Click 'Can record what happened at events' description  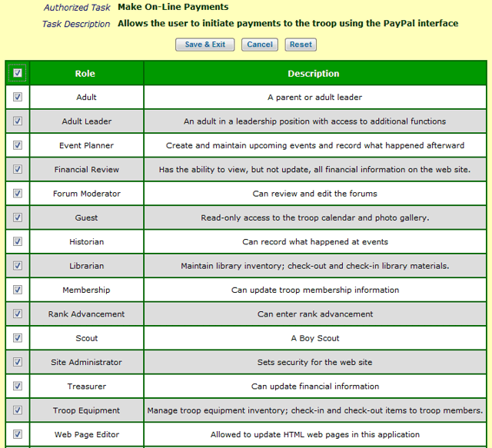[x=315, y=242]
